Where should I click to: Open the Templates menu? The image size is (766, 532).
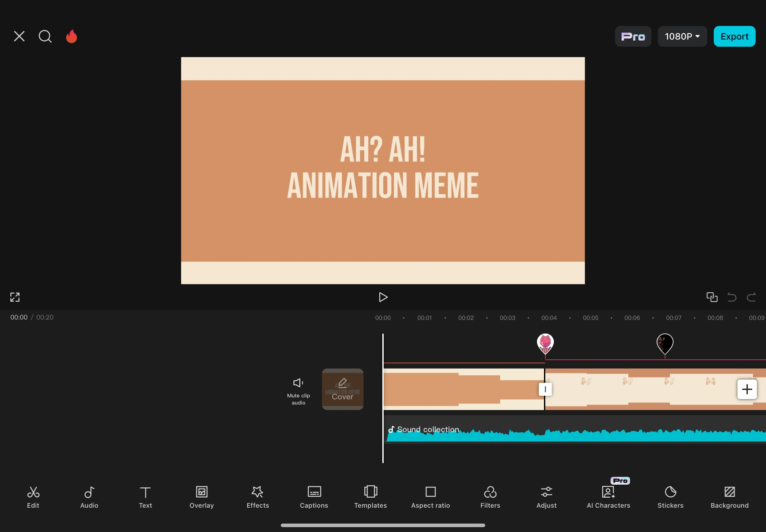[x=370, y=496]
